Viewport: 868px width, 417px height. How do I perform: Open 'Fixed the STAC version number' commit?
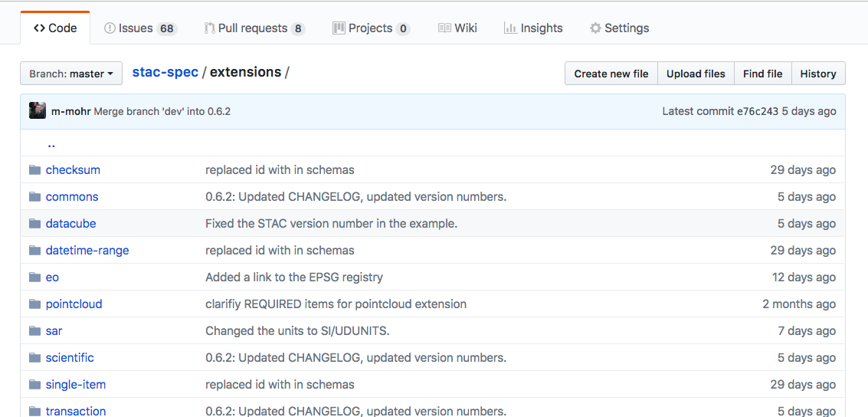click(331, 224)
